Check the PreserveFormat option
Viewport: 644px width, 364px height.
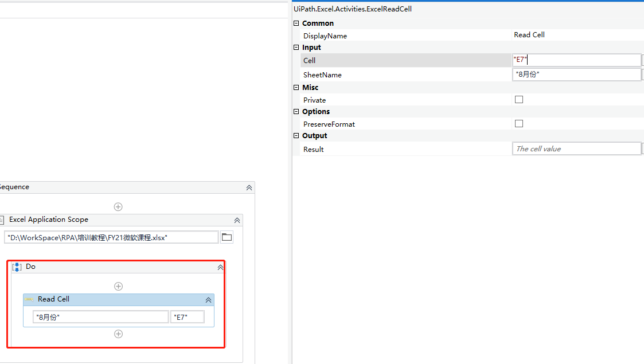[519, 123]
